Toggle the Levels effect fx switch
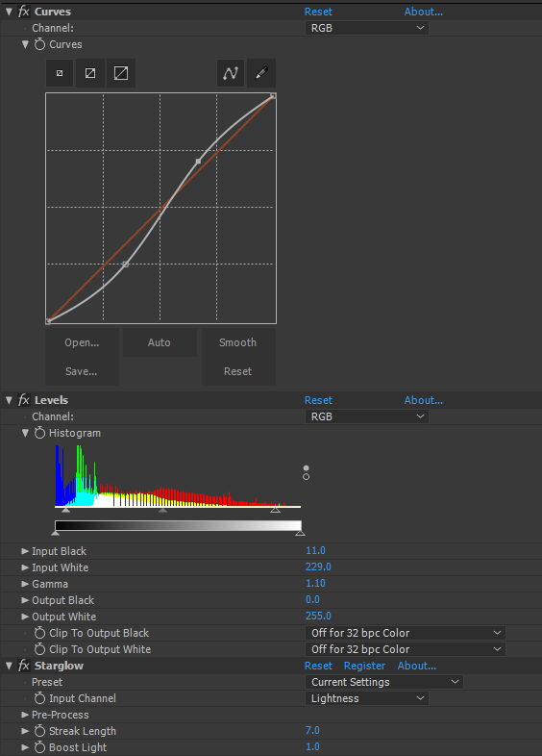 pos(24,400)
